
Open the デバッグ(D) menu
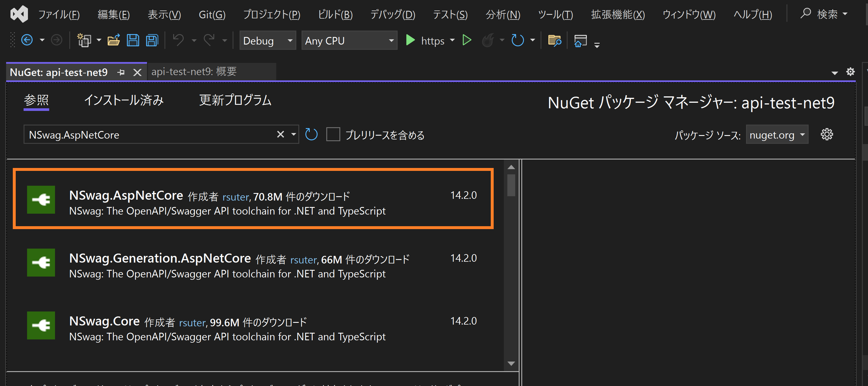(393, 15)
